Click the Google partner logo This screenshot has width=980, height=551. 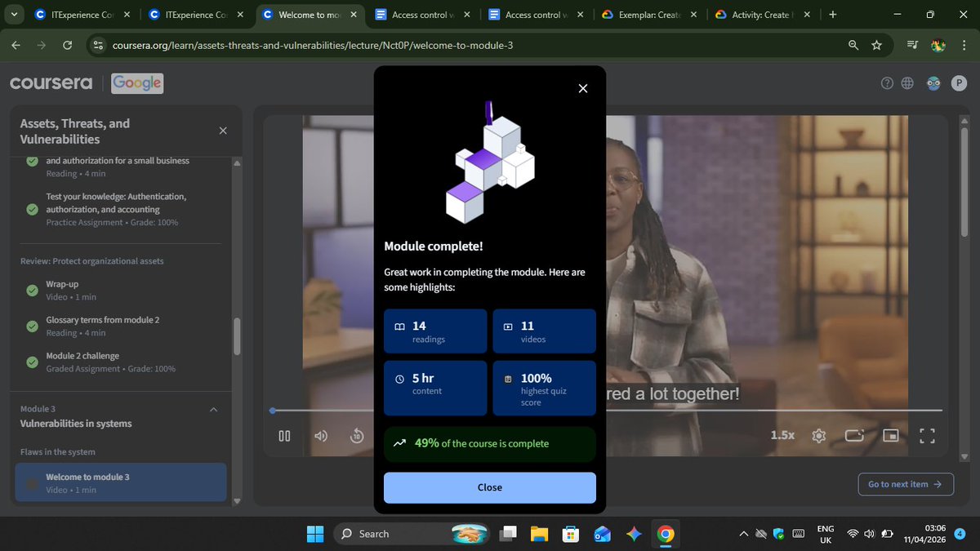coord(137,83)
